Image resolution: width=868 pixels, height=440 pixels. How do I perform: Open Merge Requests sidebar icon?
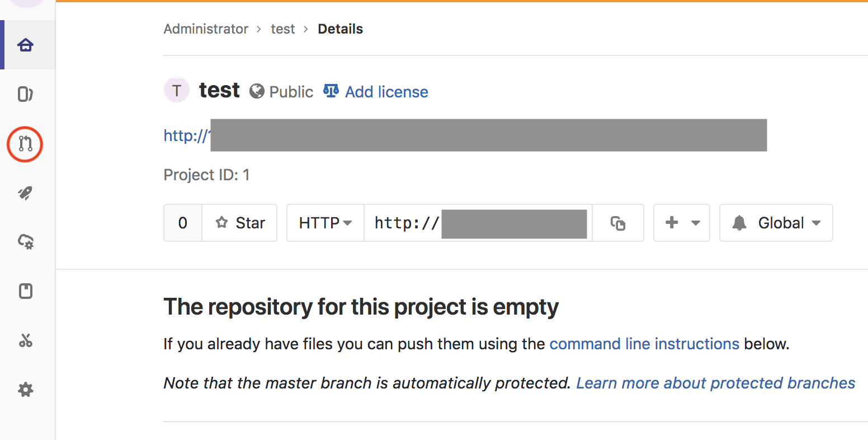tap(25, 144)
